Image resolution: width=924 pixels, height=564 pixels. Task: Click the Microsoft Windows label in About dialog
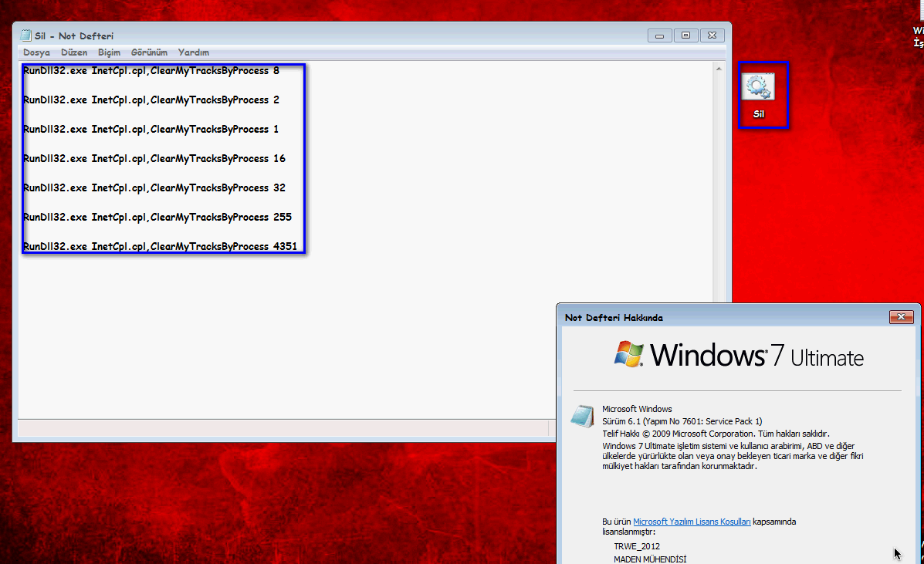tap(637, 409)
